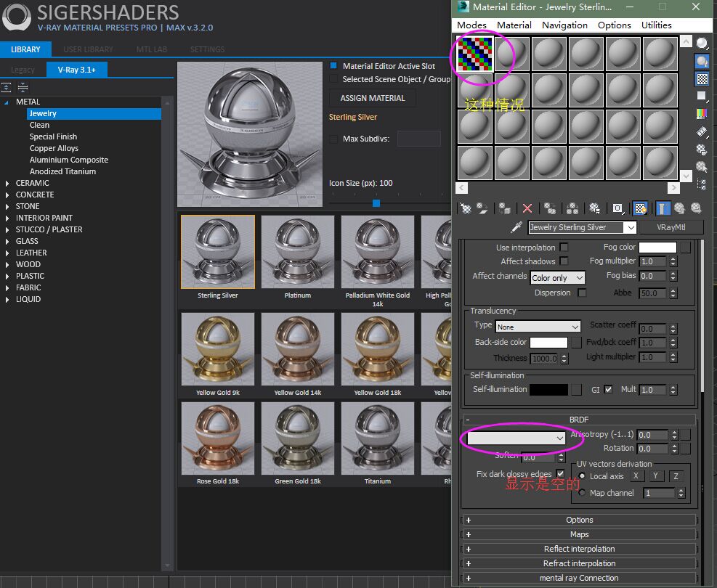Click the red Reset Map/Mtl icon
The width and height of the screenshot is (717, 588).
click(x=527, y=208)
